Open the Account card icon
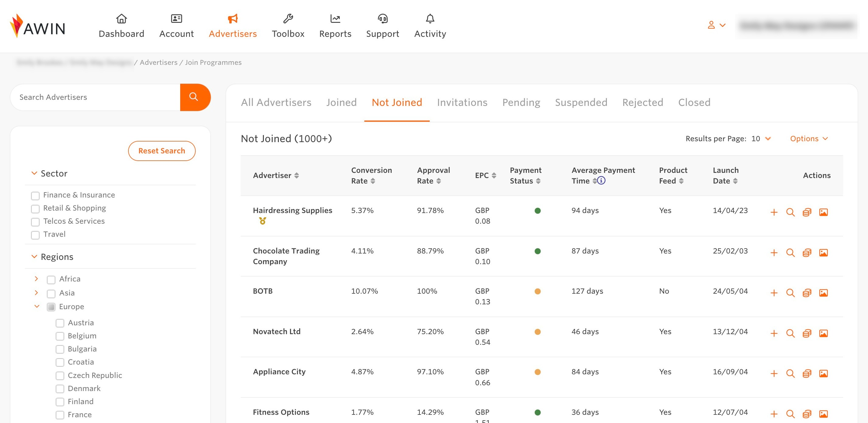This screenshot has width=868, height=423. click(176, 19)
